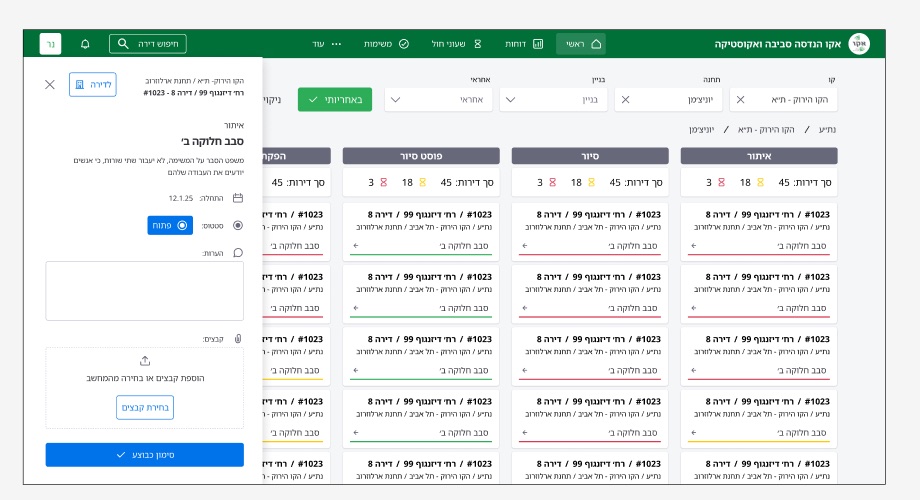
Task: Click the סיור column header
Action: [x=590, y=156]
